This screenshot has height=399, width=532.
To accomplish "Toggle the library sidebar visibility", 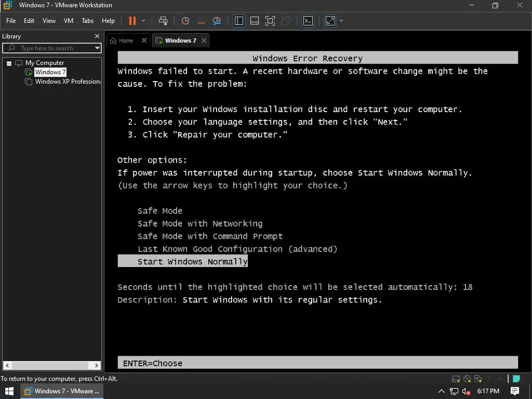I will [239, 21].
